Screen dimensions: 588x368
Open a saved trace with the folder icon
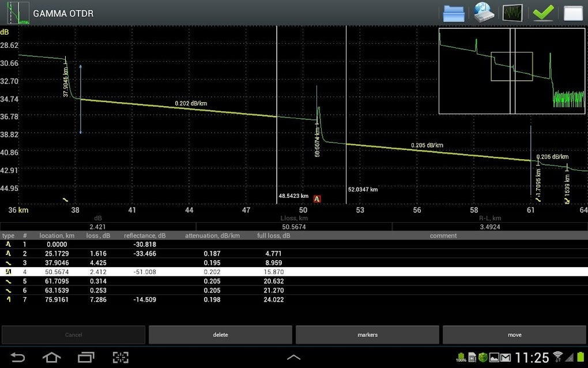(x=454, y=12)
